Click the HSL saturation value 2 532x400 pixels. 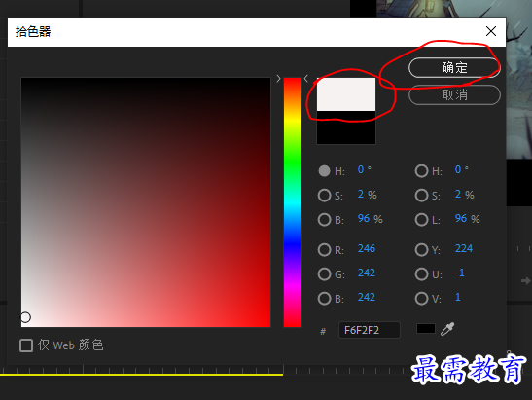coord(458,194)
